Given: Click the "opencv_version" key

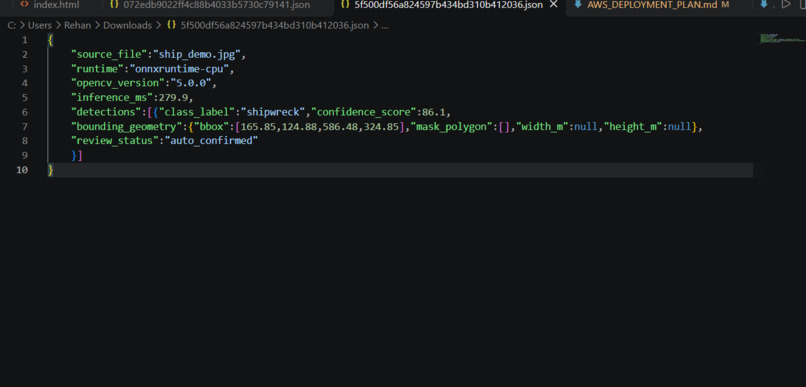Looking at the screenshot, I should coord(118,83).
